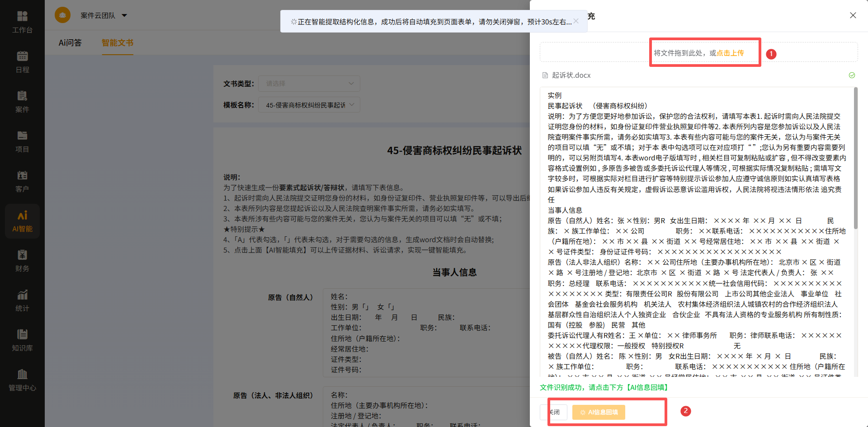This screenshot has height=427, width=868.
Task: Open the 案件 cases icon
Action: 22,101
